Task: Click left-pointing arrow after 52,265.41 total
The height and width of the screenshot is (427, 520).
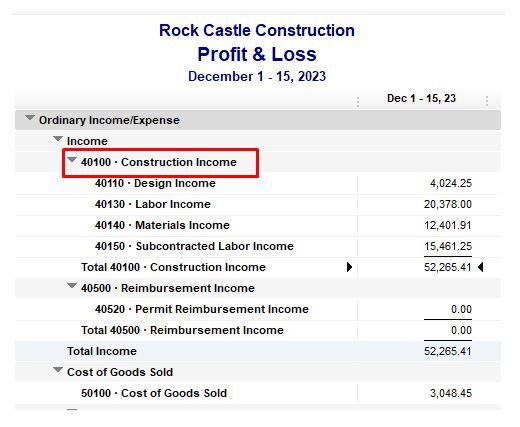Action: (480, 267)
